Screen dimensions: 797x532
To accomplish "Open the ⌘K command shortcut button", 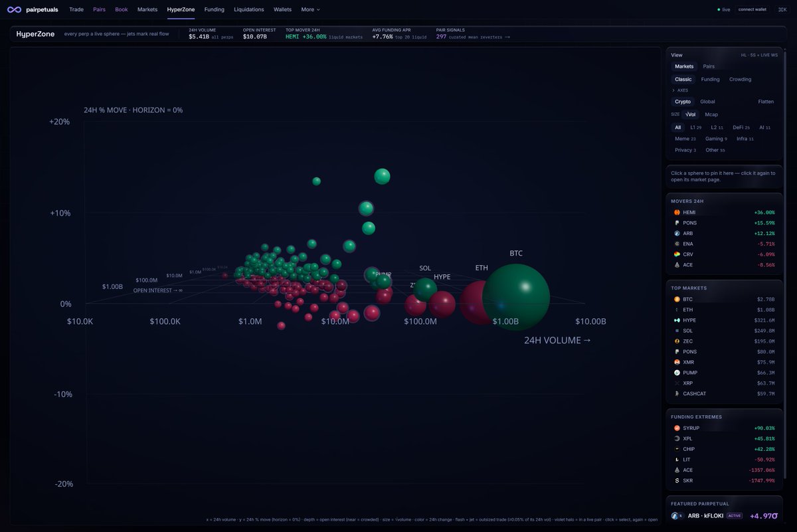I will pyautogui.click(x=782, y=9).
